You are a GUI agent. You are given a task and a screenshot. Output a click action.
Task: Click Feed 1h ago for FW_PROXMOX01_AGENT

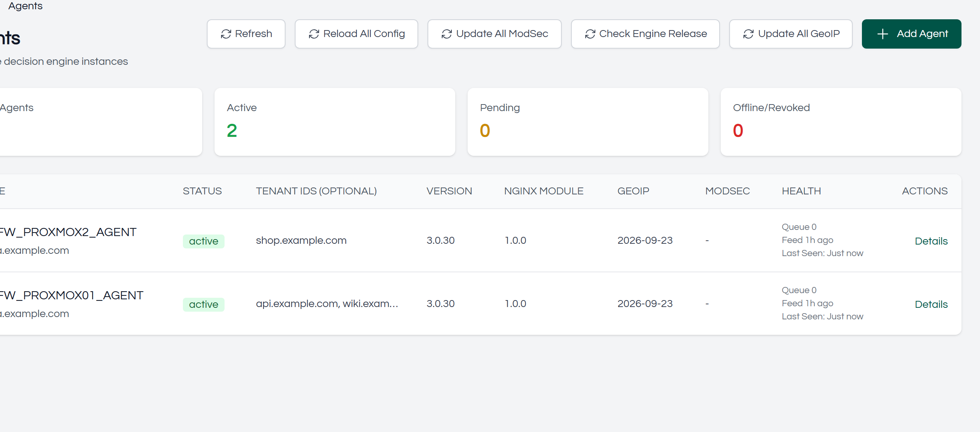(x=808, y=303)
